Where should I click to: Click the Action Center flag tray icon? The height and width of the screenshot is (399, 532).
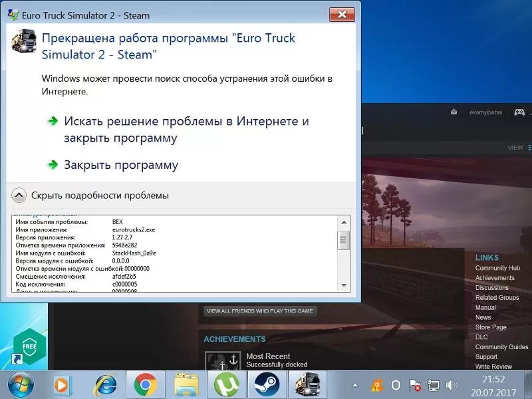(x=414, y=386)
